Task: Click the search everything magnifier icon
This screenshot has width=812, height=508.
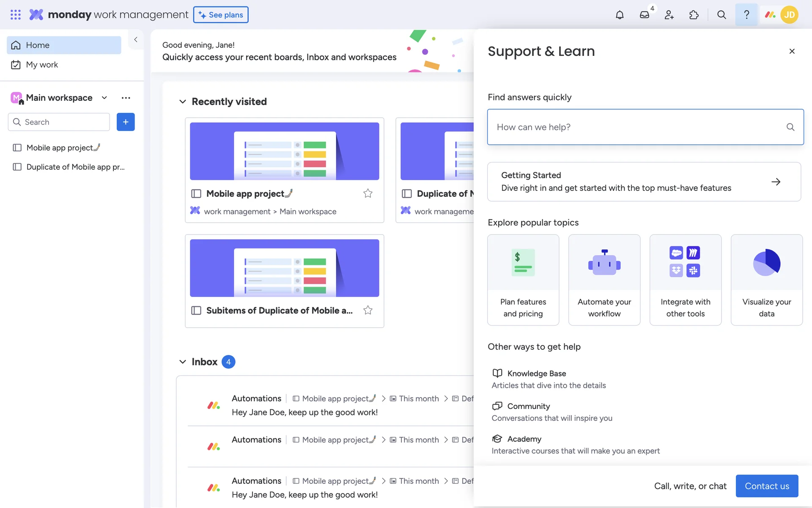Action: point(721,15)
